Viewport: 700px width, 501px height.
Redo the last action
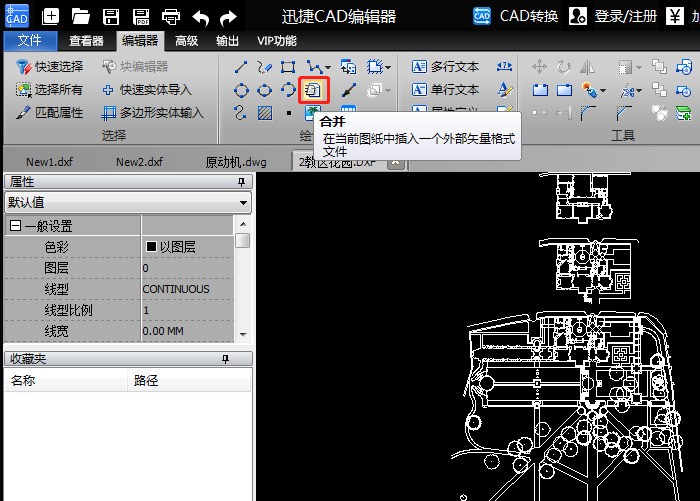(x=229, y=18)
